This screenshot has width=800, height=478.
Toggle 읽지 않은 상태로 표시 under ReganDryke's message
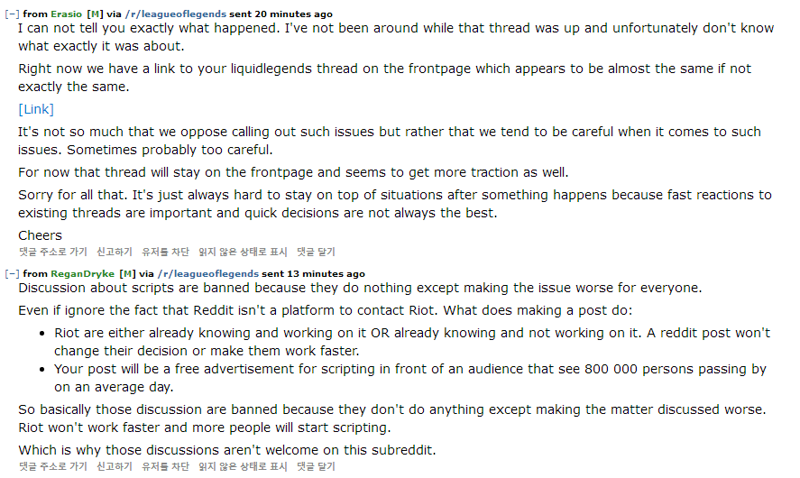(243, 467)
